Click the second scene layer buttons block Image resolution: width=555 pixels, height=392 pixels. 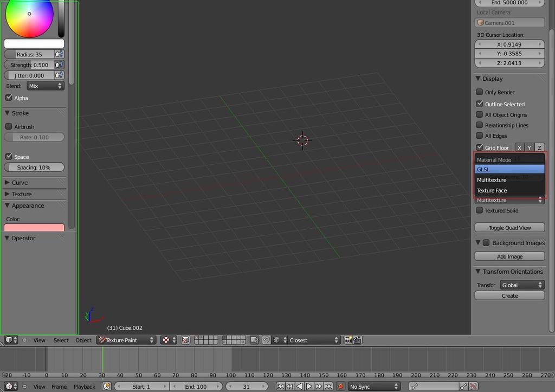coord(234,340)
